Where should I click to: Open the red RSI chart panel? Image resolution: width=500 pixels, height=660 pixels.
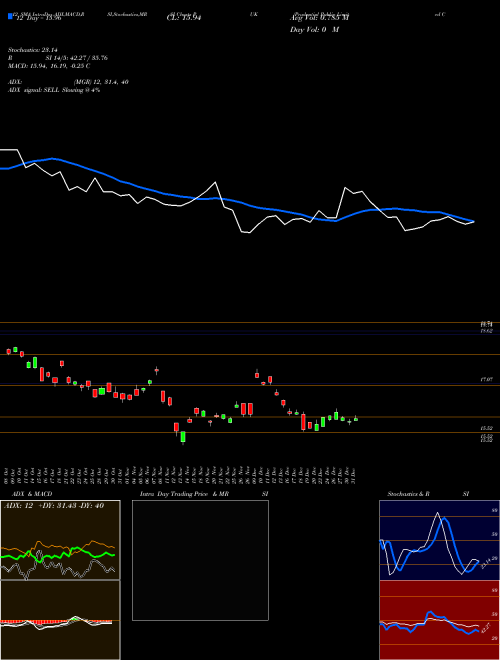(439, 620)
